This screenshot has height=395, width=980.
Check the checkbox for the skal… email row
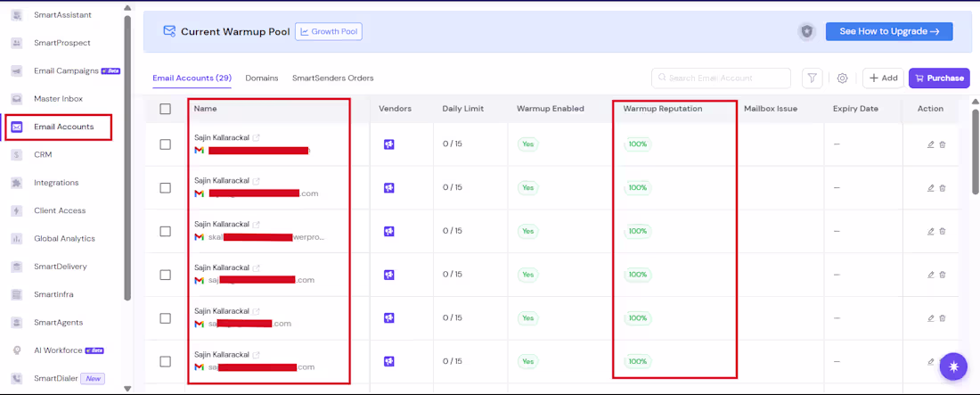click(x=165, y=232)
